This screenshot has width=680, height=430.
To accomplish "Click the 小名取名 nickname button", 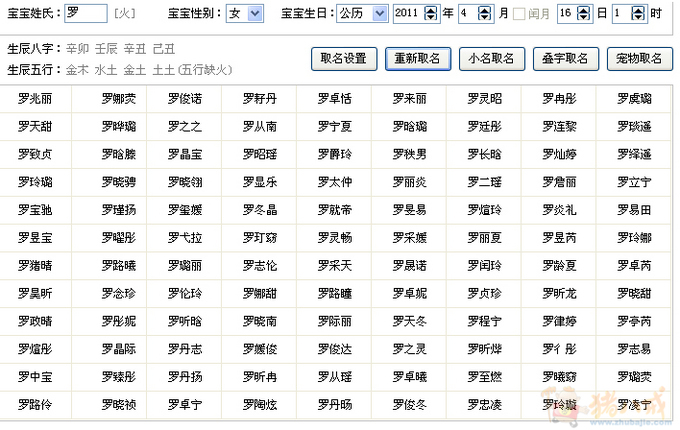I will tap(492, 59).
